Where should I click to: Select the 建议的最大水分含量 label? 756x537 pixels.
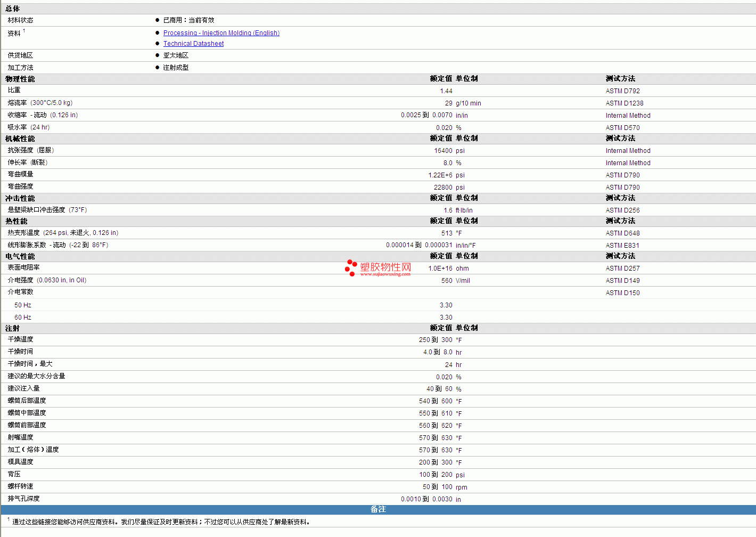[36, 376]
